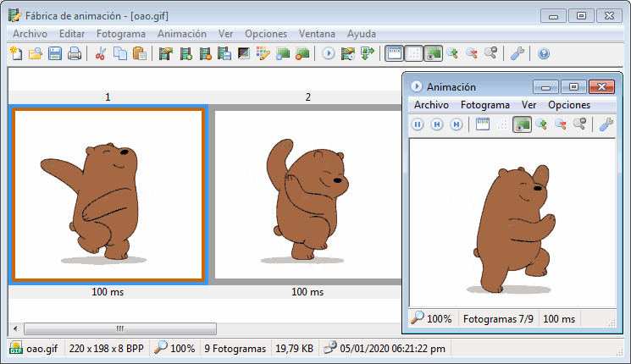Click the green frames icon with blue plus

coord(283,53)
